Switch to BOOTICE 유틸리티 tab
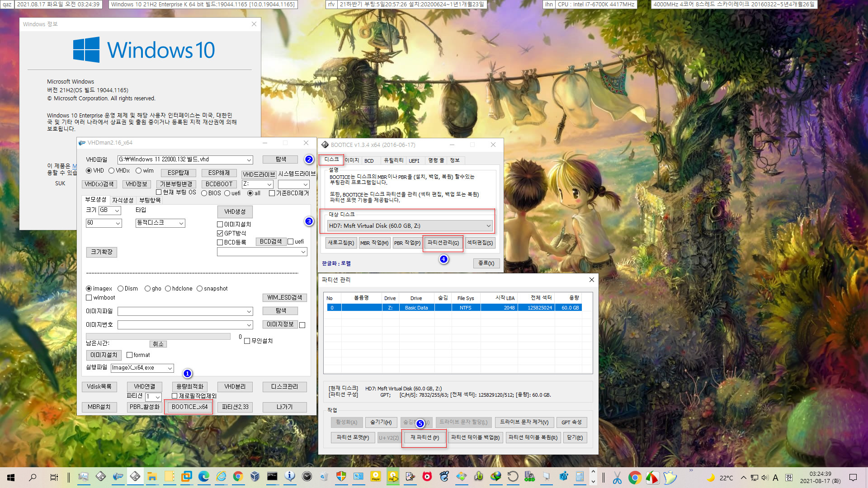The image size is (868, 488). 393,161
